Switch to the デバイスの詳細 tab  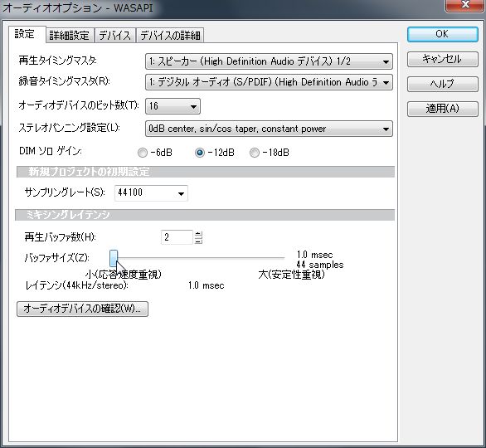(170, 35)
